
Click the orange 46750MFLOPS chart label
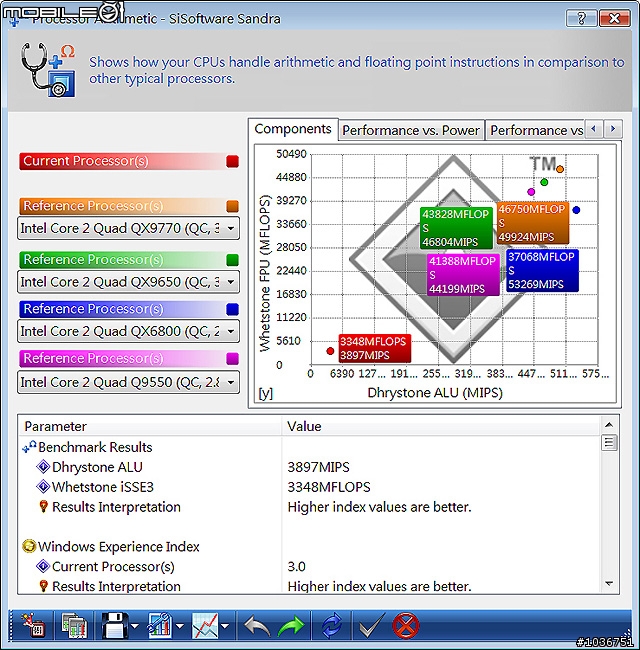(533, 223)
